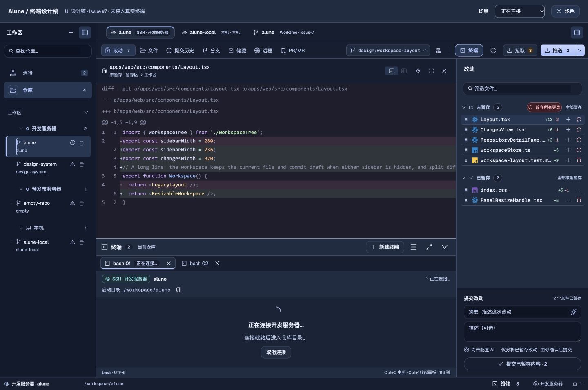Click 提交已暂存内容 button
The height and width of the screenshot is (390, 588).
[x=522, y=364]
